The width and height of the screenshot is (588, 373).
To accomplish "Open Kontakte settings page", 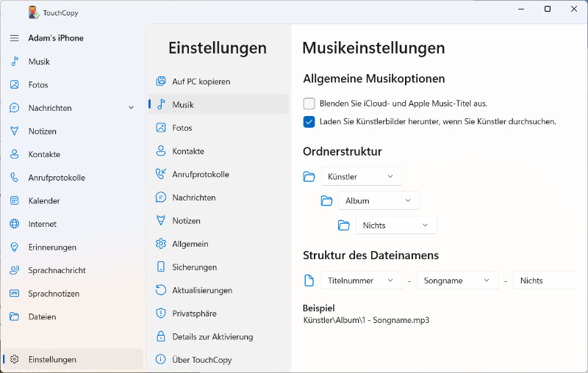I will [218, 151].
